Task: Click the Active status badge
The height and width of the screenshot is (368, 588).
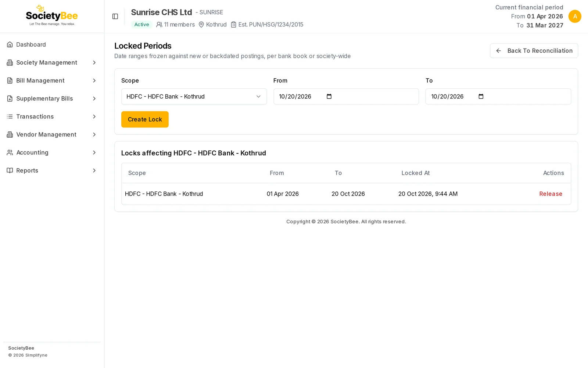Action: pyautogui.click(x=141, y=25)
